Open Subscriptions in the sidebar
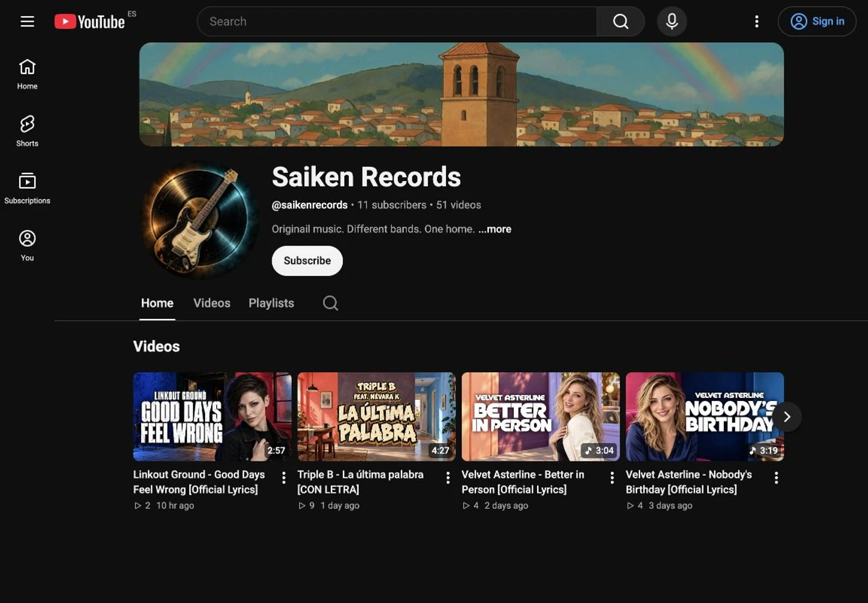The height and width of the screenshot is (603, 868). (27, 189)
